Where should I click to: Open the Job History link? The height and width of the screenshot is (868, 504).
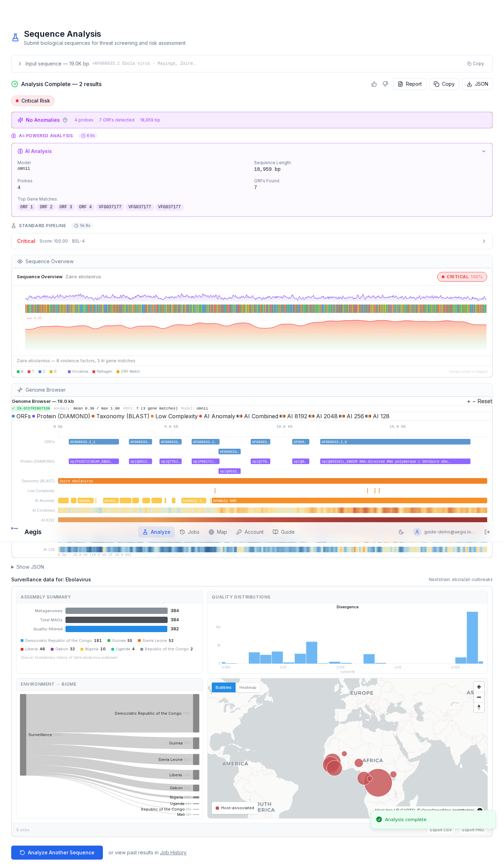pyautogui.click(x=173, y=853)
